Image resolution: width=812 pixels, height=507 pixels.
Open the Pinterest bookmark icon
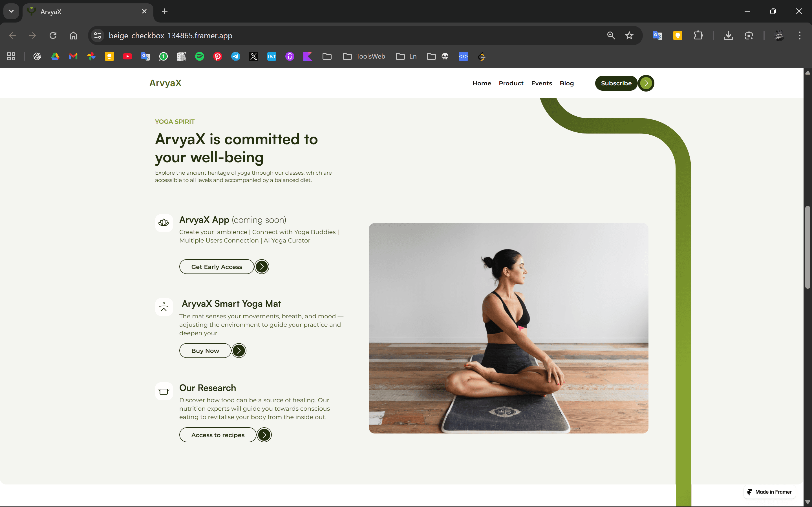click(217, 56)
